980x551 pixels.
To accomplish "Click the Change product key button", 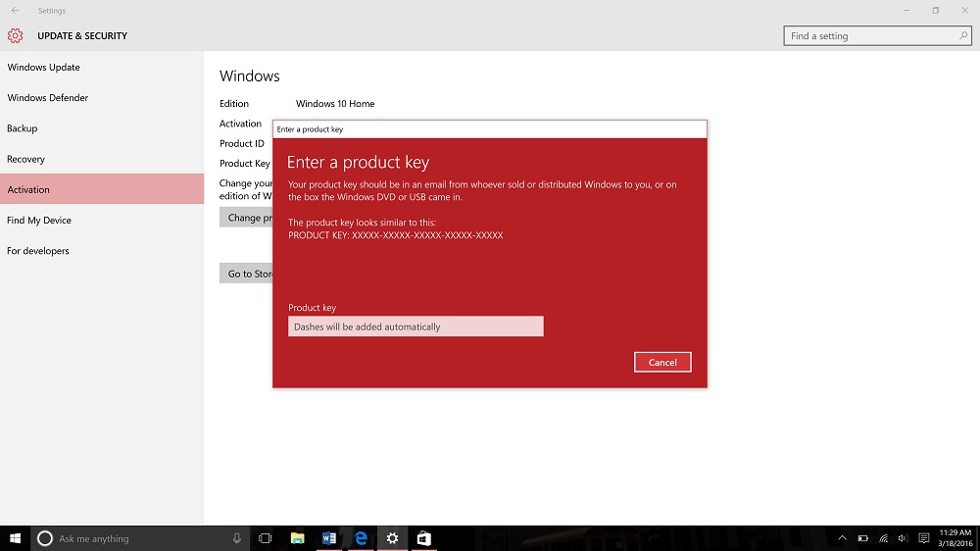I will point(246,218).
